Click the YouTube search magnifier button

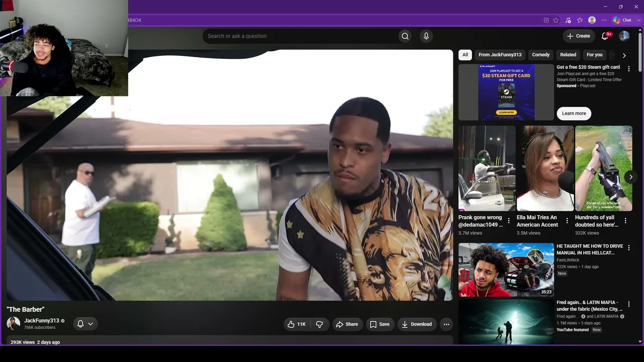point(405,36)
